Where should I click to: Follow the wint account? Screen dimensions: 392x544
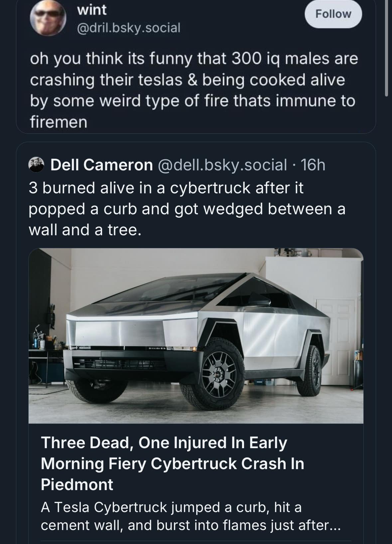click(x=333, y=14)
